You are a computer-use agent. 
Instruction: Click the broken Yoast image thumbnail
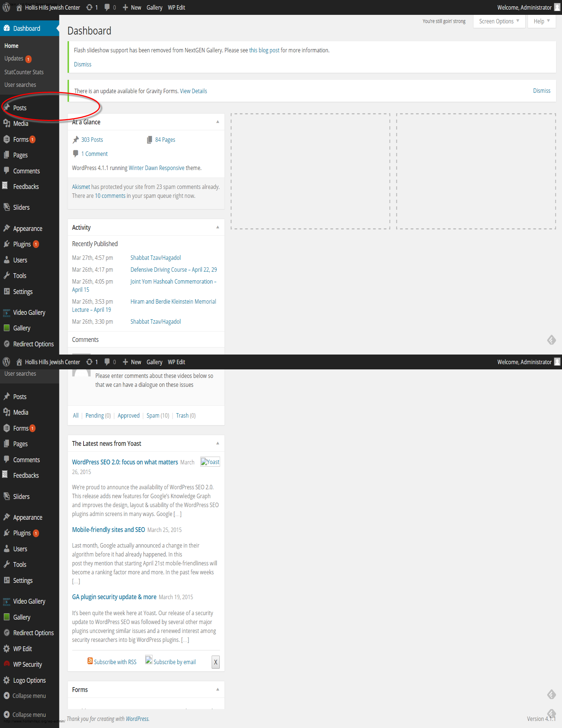[210, 462]
